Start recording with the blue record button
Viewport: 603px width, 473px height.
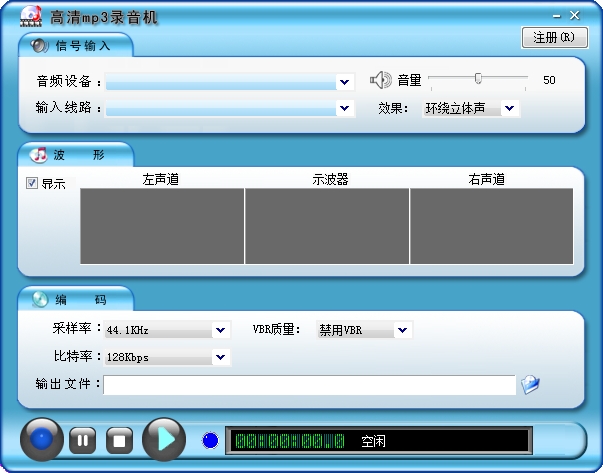coord(42,439)
